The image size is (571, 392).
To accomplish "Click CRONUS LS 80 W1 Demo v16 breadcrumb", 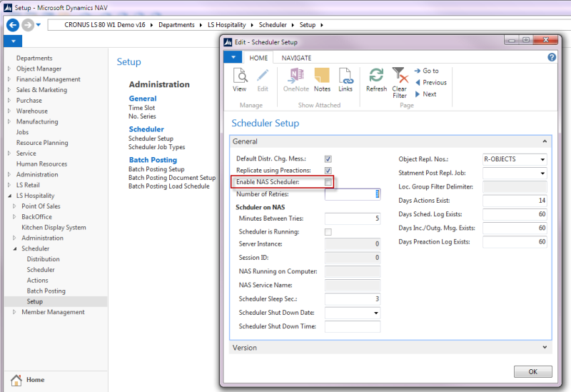I will tap(105, 25).
